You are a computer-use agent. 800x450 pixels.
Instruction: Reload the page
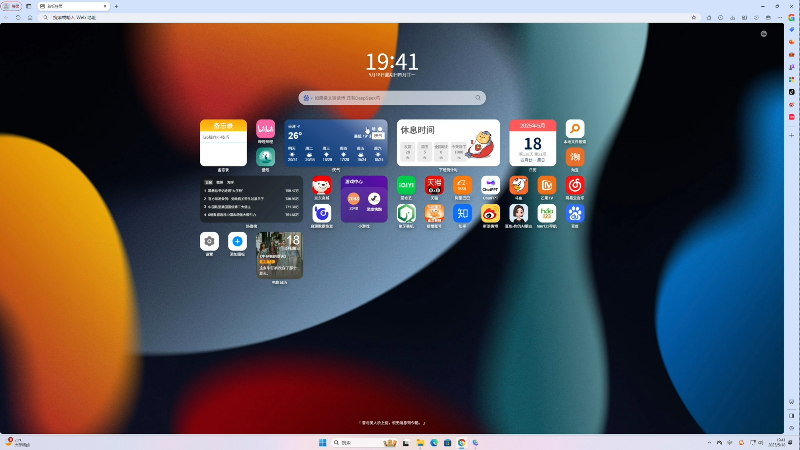pyautogui.click(x=18, y=17)
